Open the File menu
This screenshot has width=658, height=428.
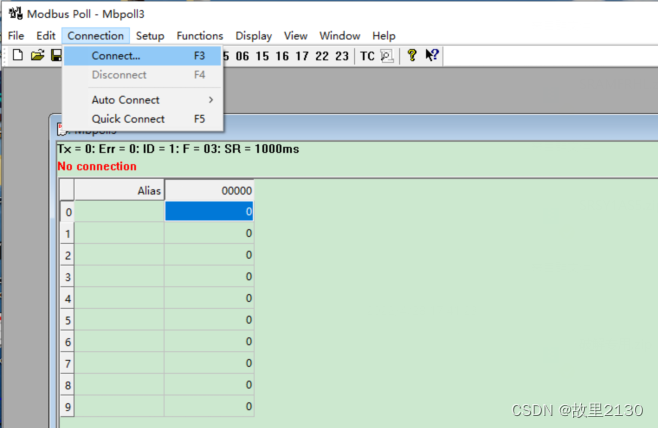pos(16,36)
